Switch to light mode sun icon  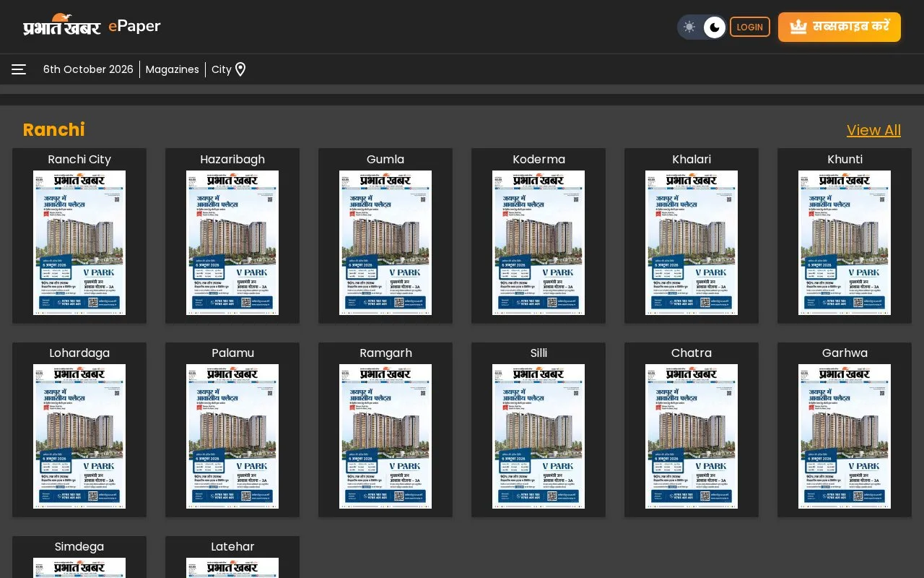tap(689, 27)
